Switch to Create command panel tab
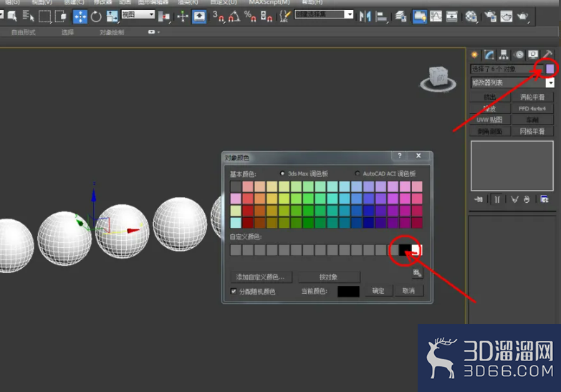The height and width of the screenshot is (392, 561). pos(474,54)
